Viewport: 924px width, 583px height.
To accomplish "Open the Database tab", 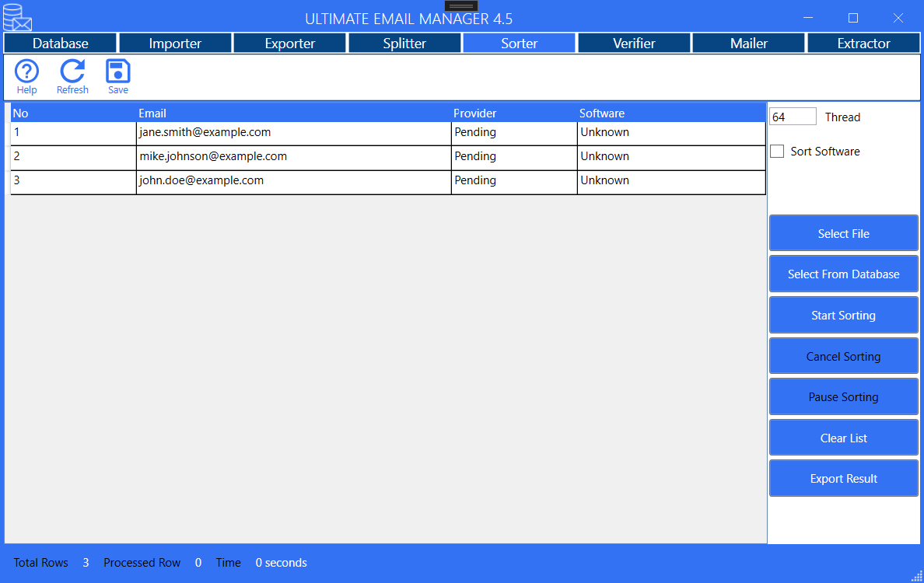I will 60,43.
